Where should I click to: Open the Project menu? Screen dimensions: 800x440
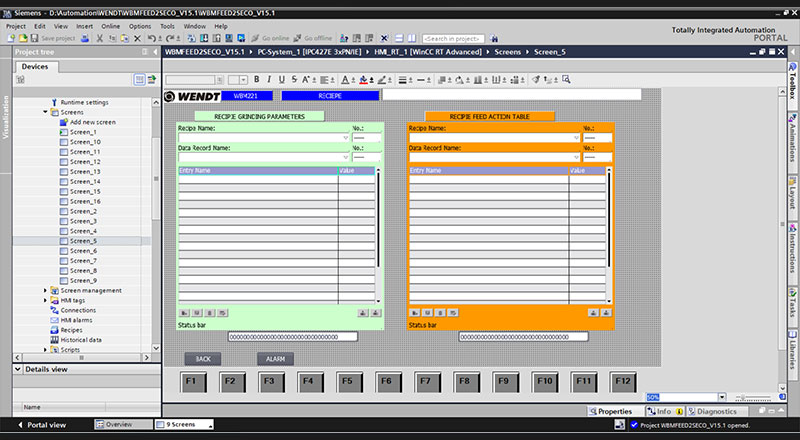click(x=16, y=26)
